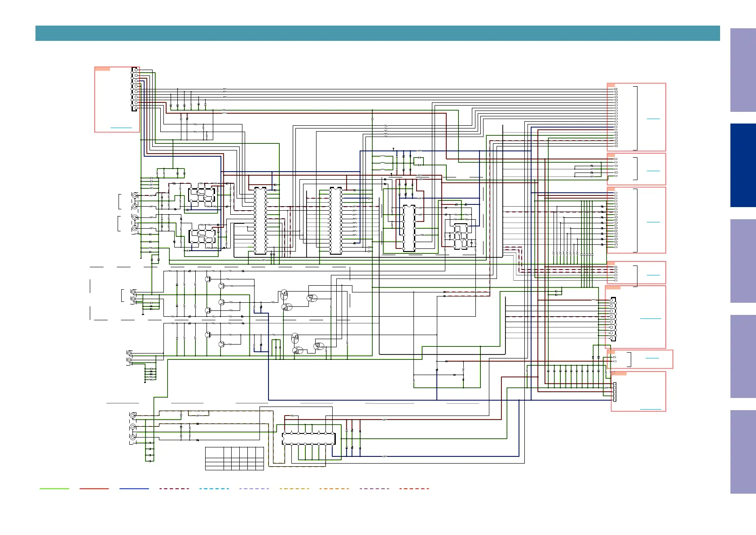Screen dimensions: 756x535
Task: Click the solid green legend line
Action: 54,489
